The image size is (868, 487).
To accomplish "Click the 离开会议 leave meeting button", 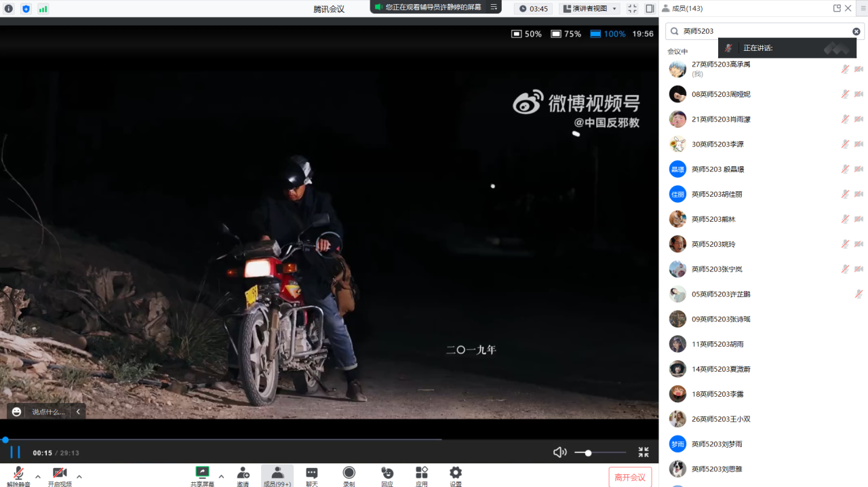I will 630,477.
